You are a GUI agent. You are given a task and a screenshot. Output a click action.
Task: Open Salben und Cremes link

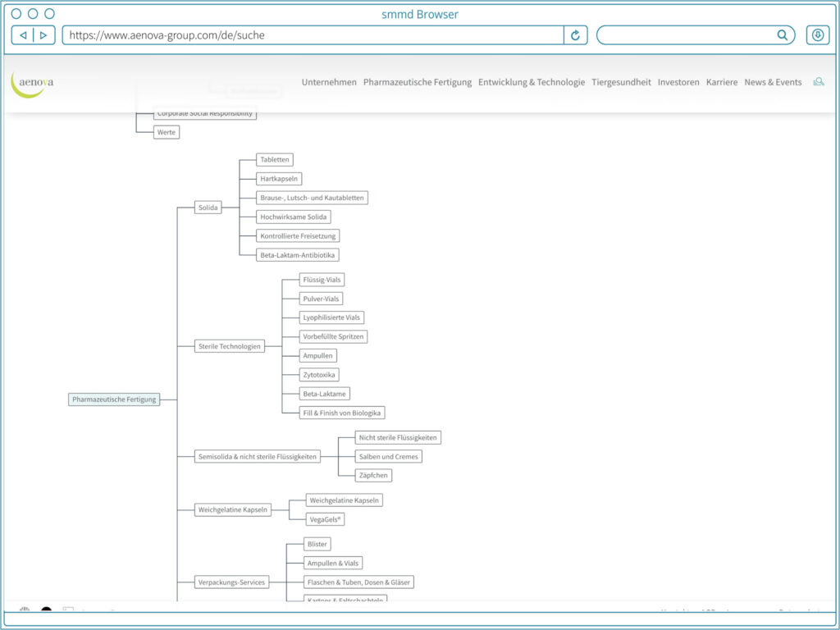(388, 457)
